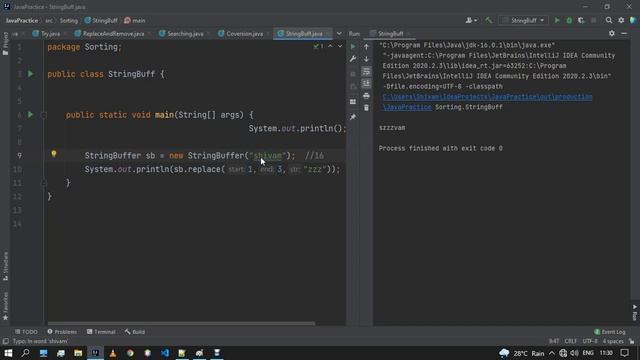Hide the Run tool window

624,33
